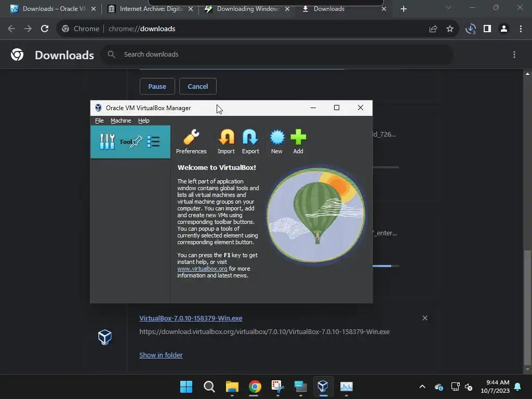Close the Internet Archive tab

pos(191,9)
